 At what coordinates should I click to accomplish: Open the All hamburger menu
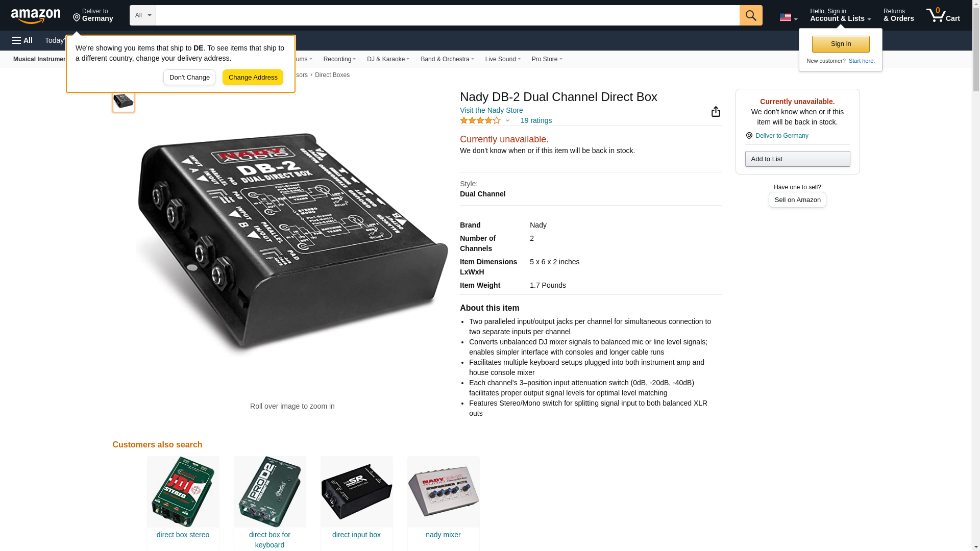[x=22, y=40]
